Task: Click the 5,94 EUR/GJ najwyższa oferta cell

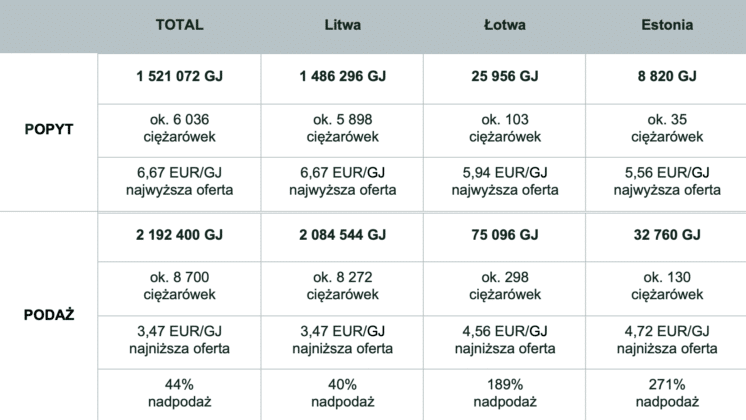Action: coord(505,184)
